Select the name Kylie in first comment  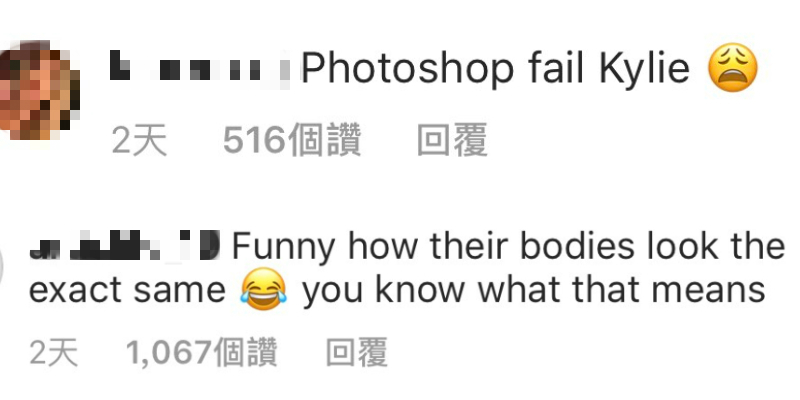coord(645,68)
